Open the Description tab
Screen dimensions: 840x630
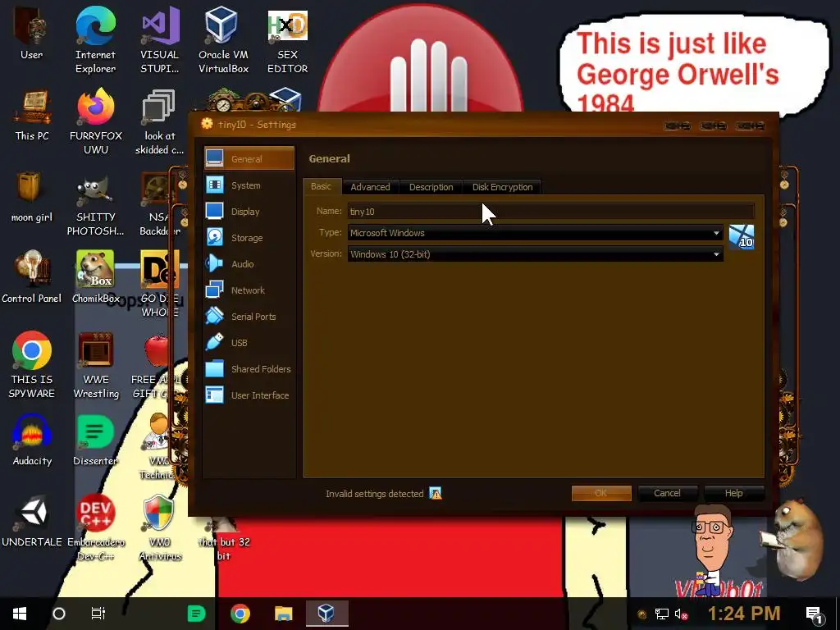click(x=431, y=187)
